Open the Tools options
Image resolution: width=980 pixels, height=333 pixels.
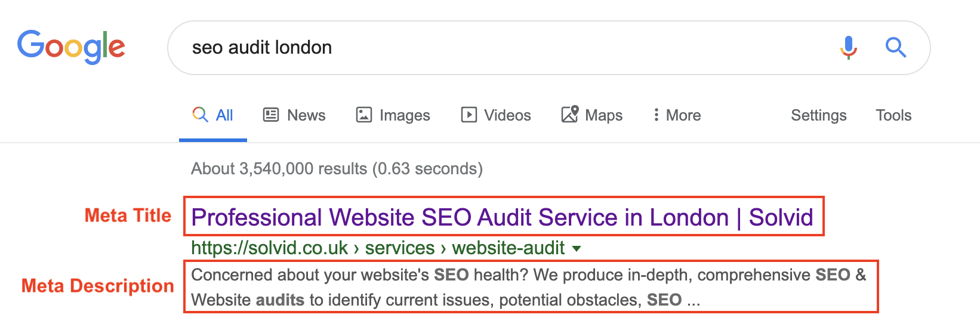[893, 115]
